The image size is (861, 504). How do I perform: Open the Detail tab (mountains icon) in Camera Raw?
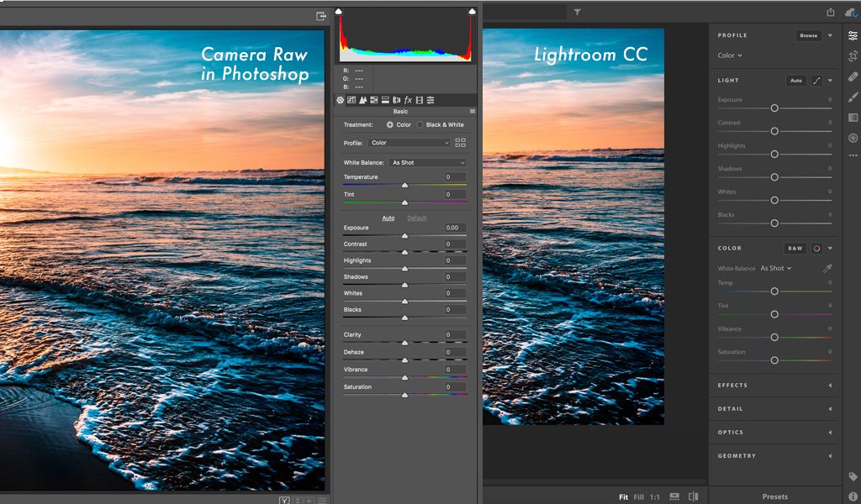pyautogui.click(x=363, y=100)
